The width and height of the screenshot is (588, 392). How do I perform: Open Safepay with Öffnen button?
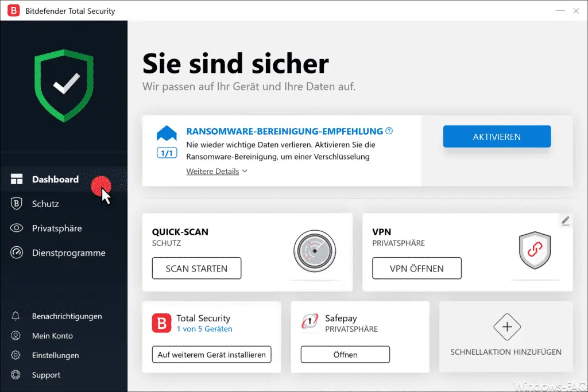tap(345, 354)
